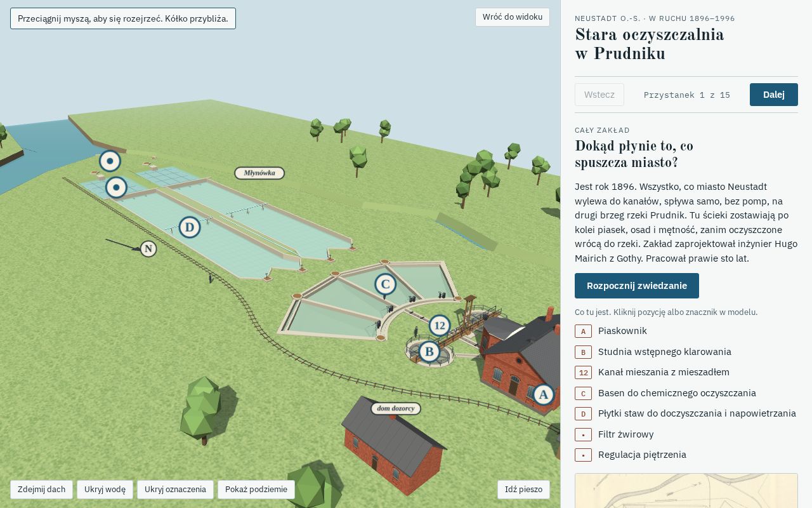The height and width of the screenshot is (508, 812).
Task: Select the dot badge beside Filtr żwirowy
Action: (x=583, y=434)
